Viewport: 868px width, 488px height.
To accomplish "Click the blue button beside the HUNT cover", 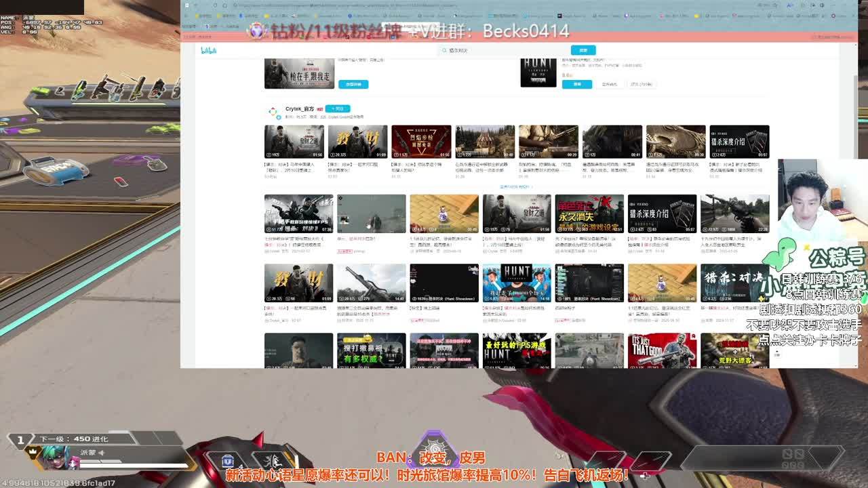I will click(577, 84).
